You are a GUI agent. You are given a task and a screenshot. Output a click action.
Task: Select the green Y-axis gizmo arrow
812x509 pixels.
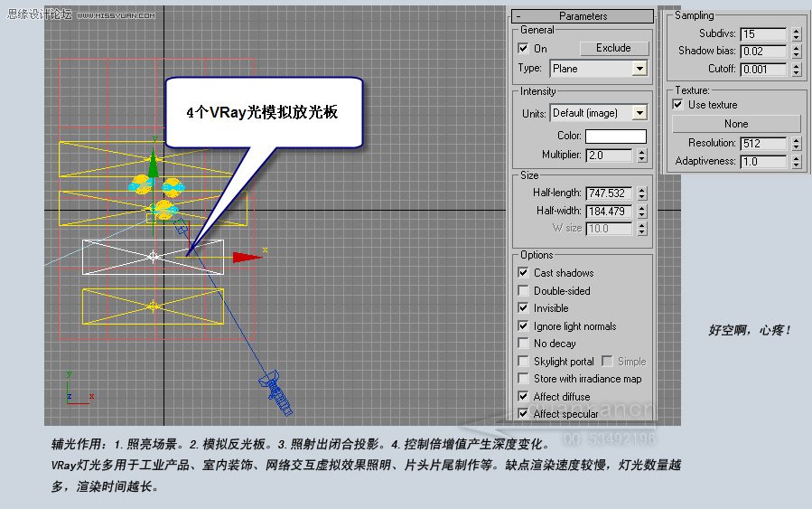(154, 164)
